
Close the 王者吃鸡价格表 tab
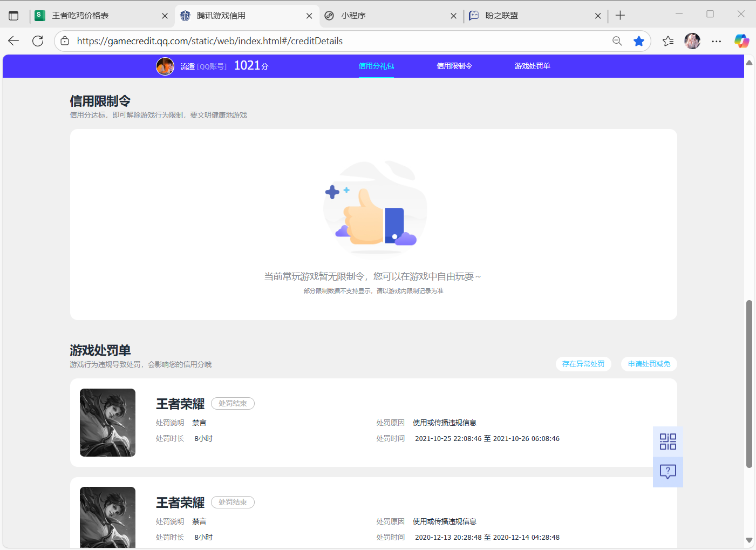point(165,16)
